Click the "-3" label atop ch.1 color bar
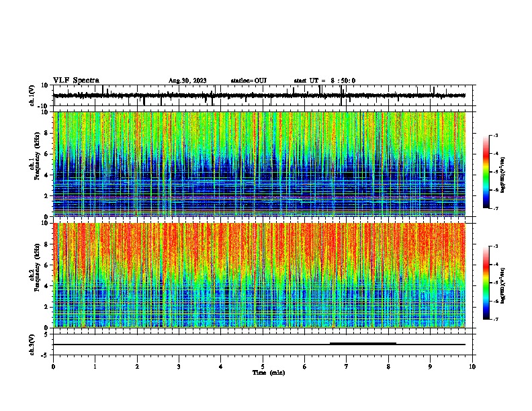532x411 pixels. point(495,135)
